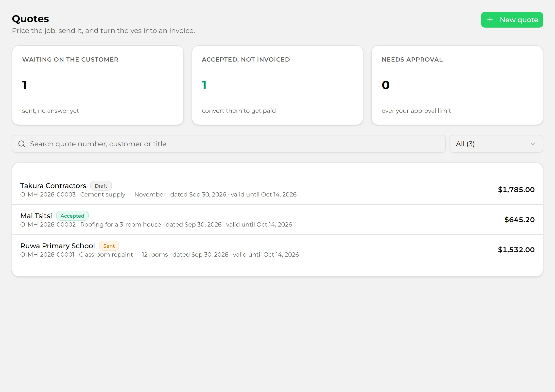Open the Waiting on the customer card
Viewport: 555px width, 392px height.
tap(98, 85)
